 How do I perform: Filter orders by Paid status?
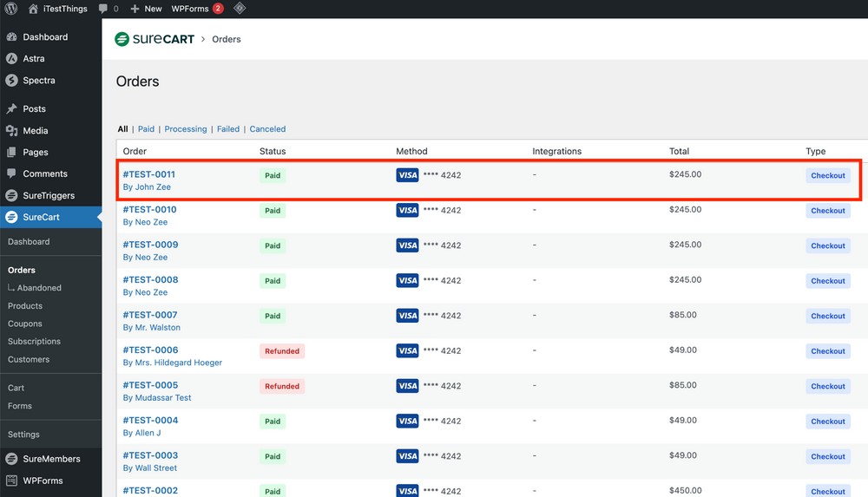click(x=146, y=129)
